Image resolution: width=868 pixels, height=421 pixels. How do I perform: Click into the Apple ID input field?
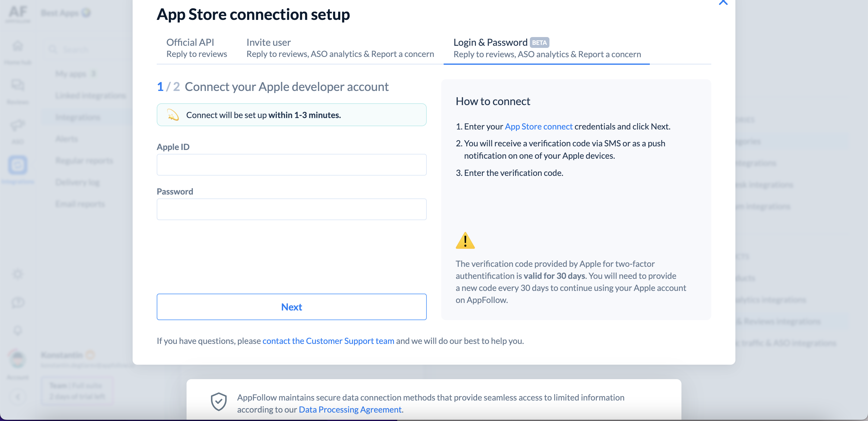pos(291,165)
